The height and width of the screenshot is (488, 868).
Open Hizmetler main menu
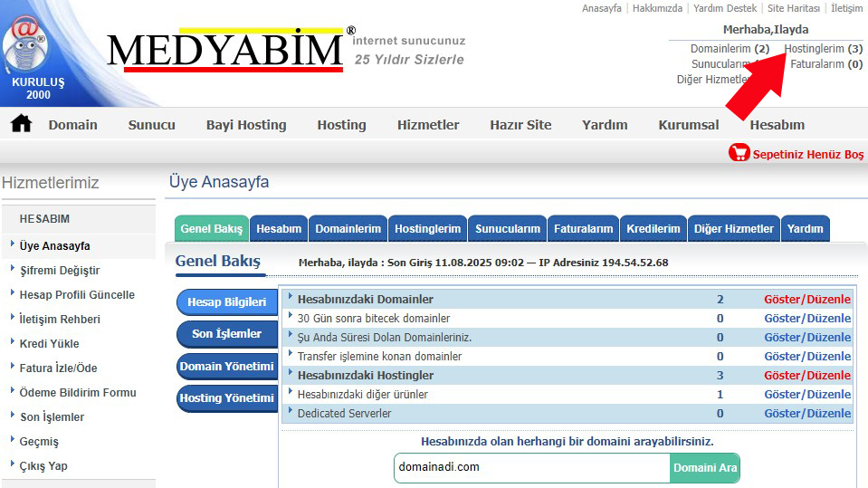428,125
